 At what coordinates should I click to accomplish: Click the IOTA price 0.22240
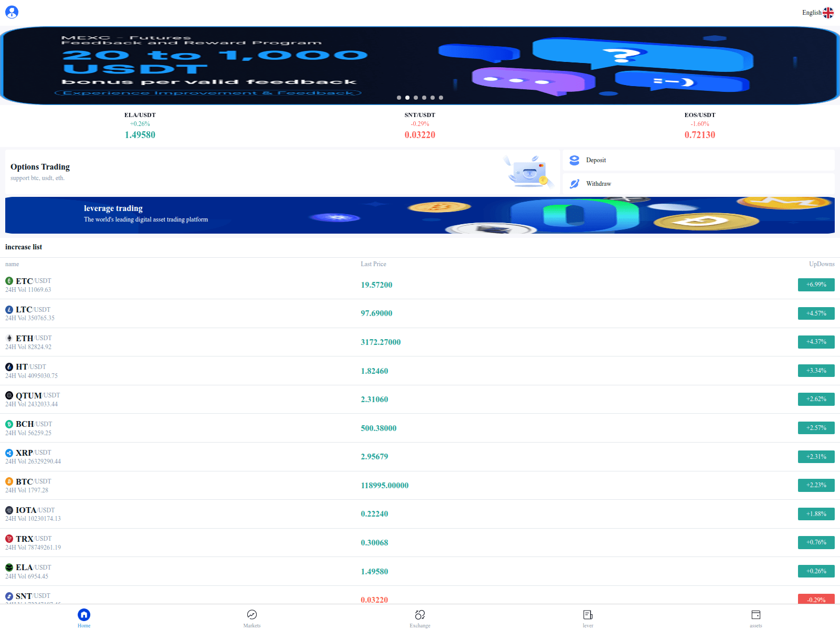pos(374,514)
